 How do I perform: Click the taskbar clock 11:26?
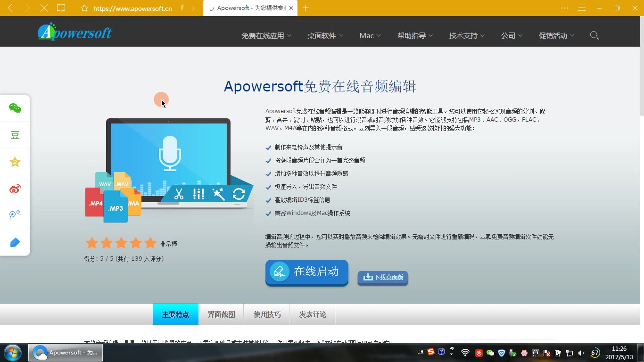point(619,349)
